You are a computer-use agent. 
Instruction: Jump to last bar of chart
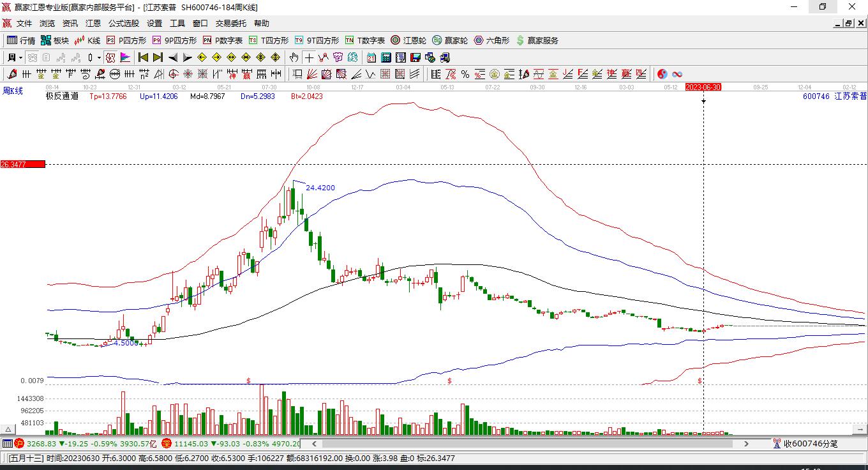158,57
